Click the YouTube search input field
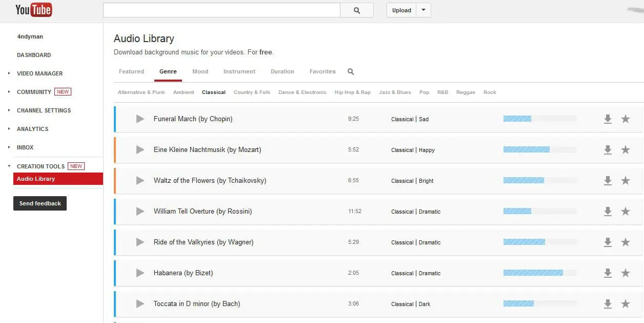The height and width of the screenshot is (323, 644). (x=222, y=10)
